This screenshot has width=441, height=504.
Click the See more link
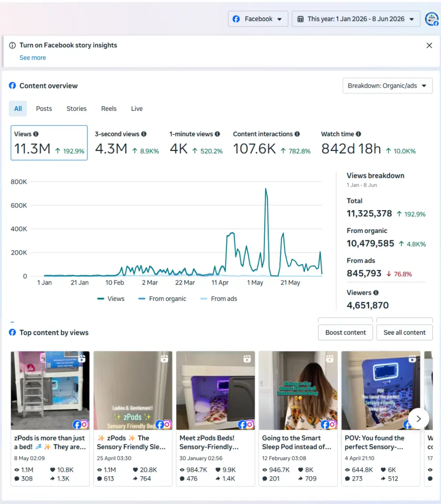(x=33, y=57)
